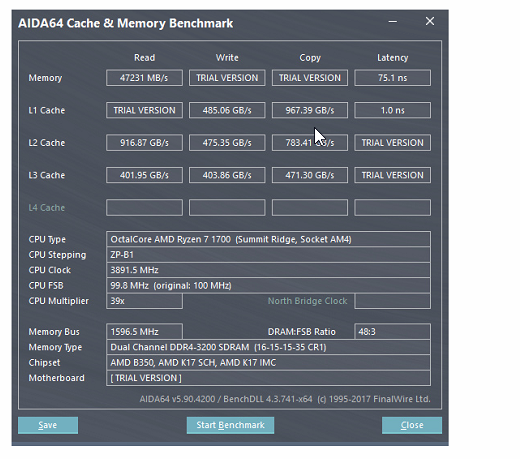Viewport: 520px width, 459px height.
Task: Click the L1 Cache row label
Action: (47, 110)
